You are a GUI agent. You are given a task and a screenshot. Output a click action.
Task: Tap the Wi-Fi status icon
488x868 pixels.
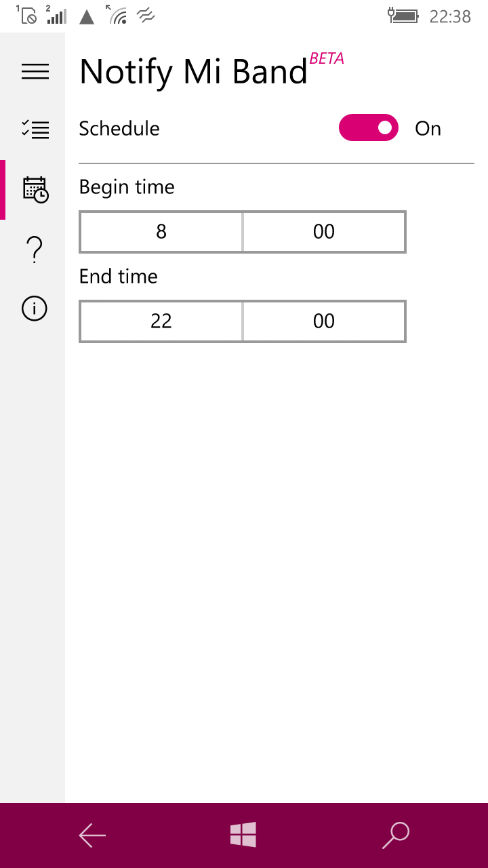(x=117, y=15)
